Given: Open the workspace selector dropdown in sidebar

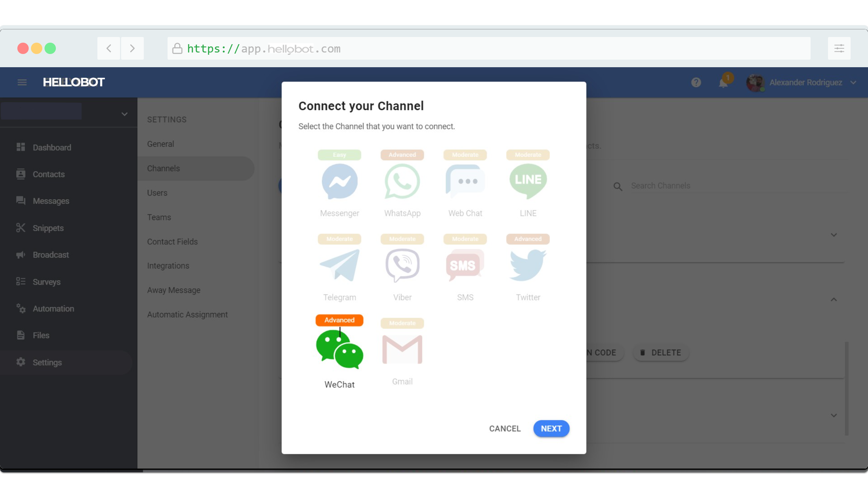Looking at the screenshot, I should pyautogui.click(x=124, y=114).
